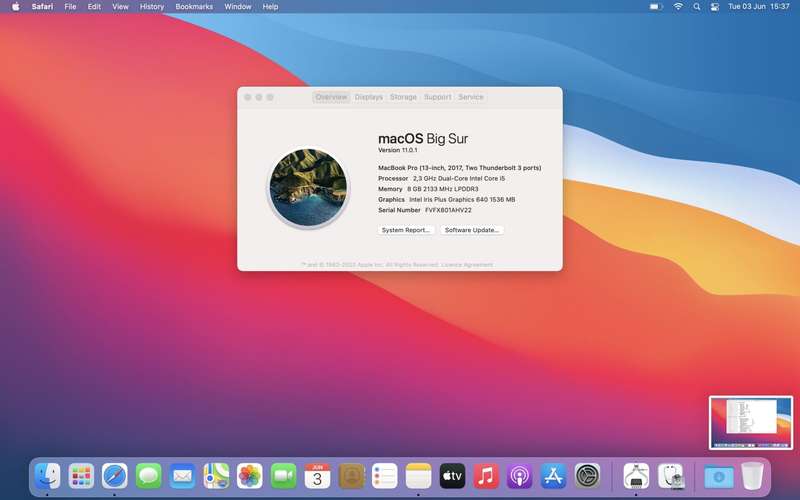Open the History menu

[152, 7]
